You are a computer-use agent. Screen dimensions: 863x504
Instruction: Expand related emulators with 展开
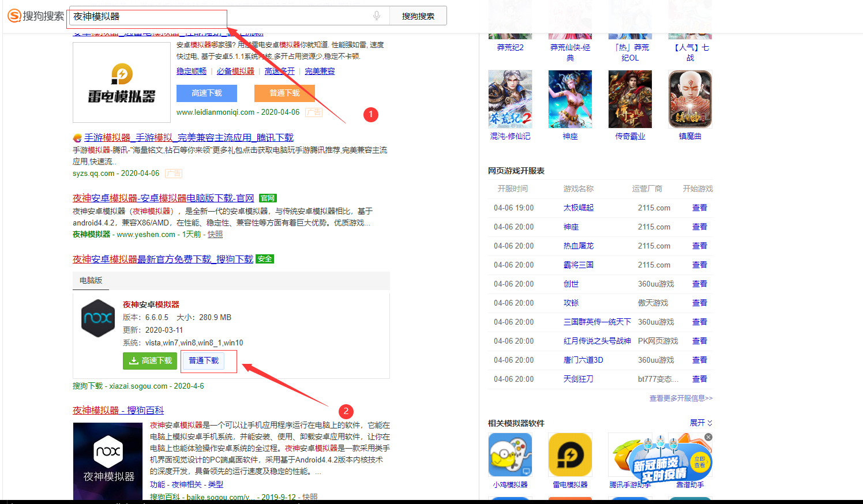click(701, 423)
